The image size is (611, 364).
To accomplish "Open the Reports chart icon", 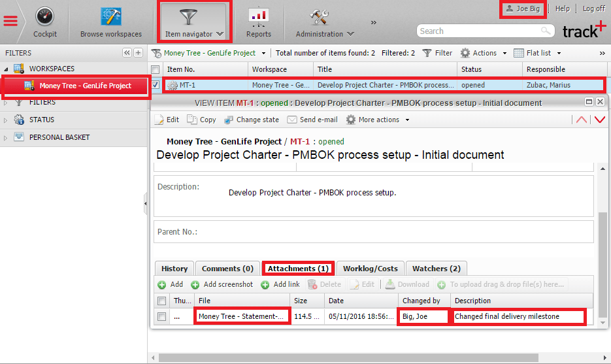I will [259, 17].
